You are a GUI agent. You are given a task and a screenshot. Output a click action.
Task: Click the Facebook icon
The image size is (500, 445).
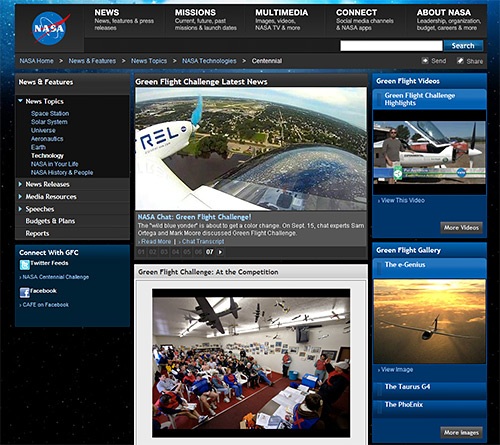click(24, 293)
